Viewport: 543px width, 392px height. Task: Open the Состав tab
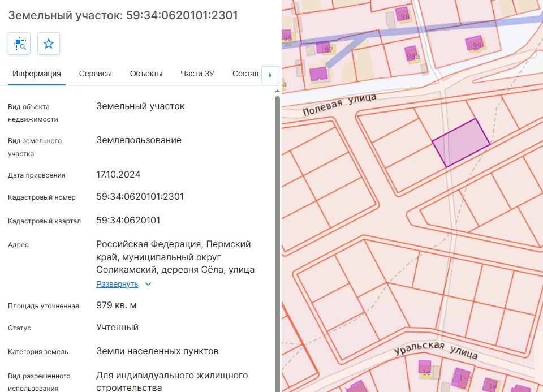245,74
